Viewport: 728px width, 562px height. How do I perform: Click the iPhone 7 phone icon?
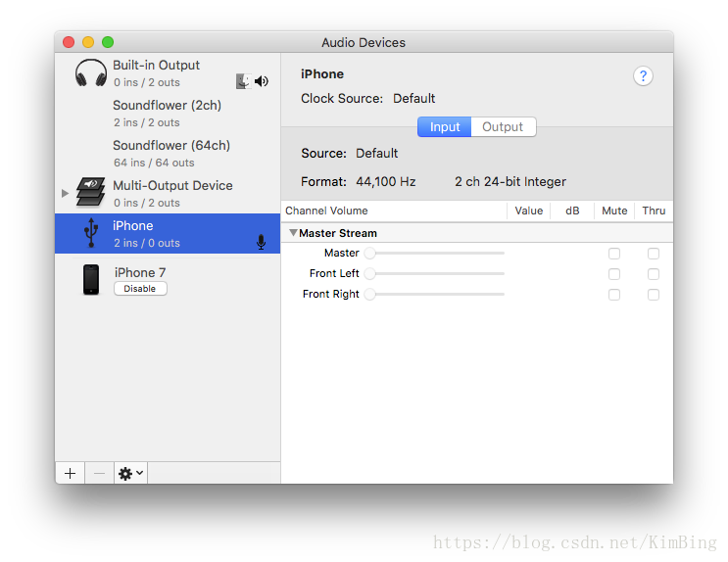coord(91,279)
